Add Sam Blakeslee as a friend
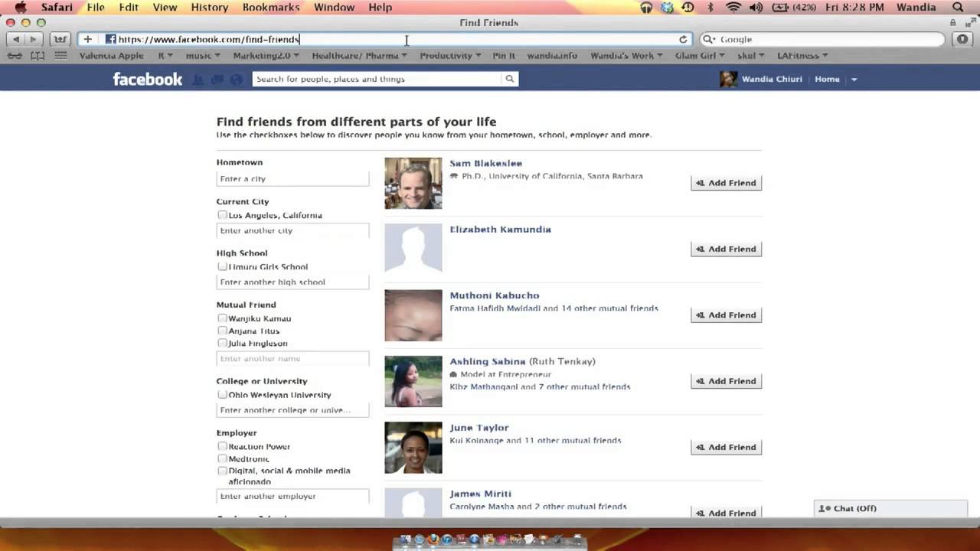The width and height of the screenshot is (980, 551). (x=726, y=183)
